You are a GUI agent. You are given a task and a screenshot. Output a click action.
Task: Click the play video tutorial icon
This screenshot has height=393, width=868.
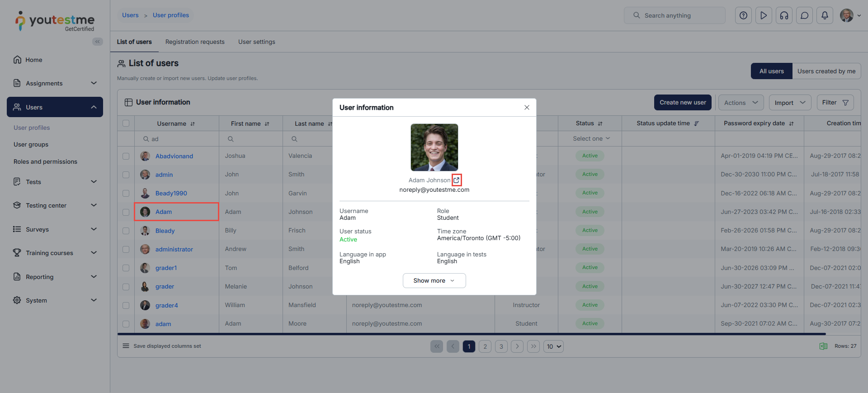(764, 15)
